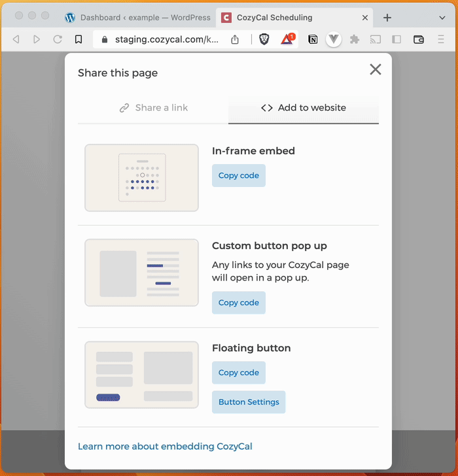Close the Share this page dialog

376,69
